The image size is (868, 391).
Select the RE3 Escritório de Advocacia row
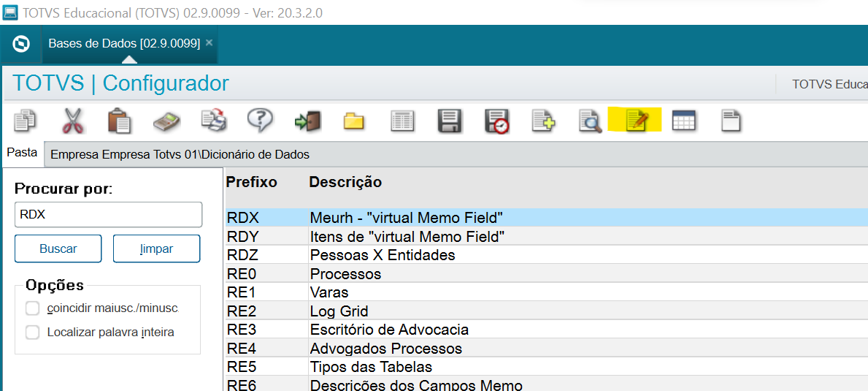pyautogui.click(x=546, y=330)
